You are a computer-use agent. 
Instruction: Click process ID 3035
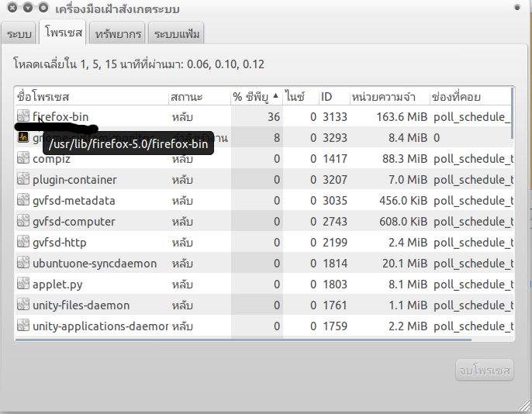point(335,201)
